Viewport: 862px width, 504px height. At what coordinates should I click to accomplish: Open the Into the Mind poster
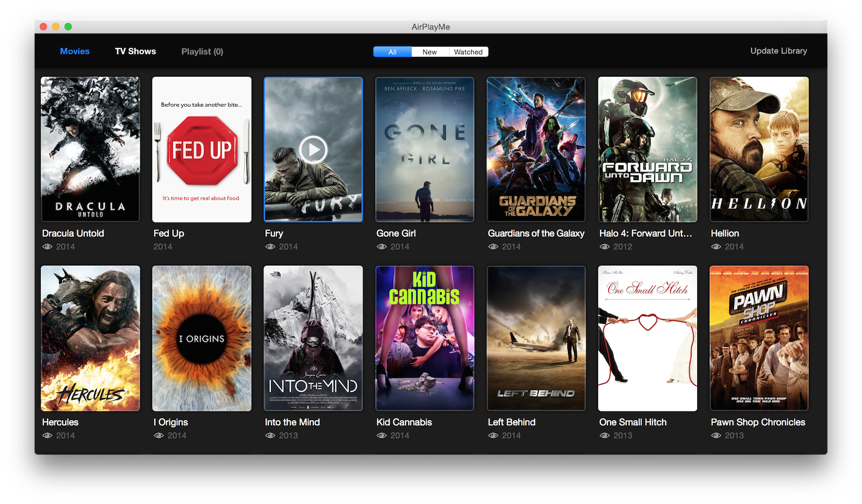(314, 338)
